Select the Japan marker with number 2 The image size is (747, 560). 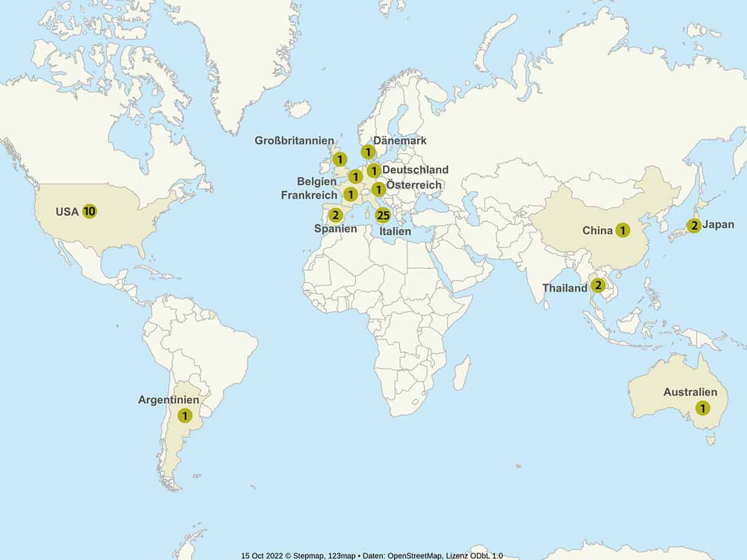point(694,225)
